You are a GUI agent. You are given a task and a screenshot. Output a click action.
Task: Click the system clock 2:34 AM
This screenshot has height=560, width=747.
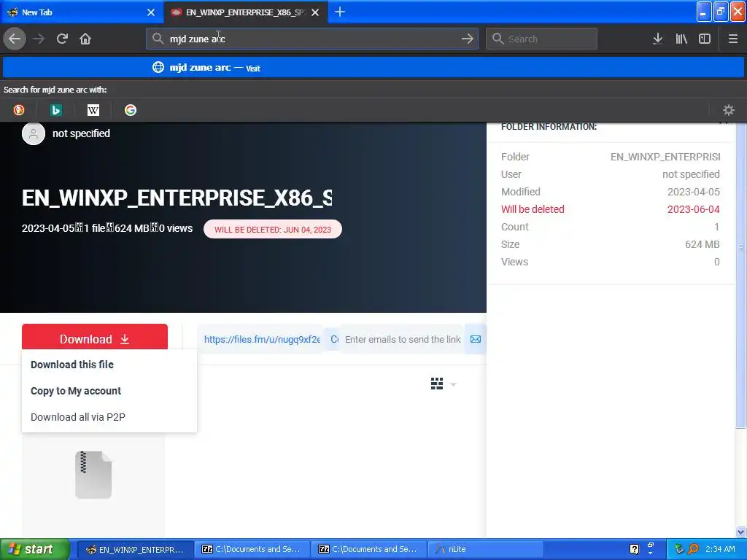(x=720, y=549)
